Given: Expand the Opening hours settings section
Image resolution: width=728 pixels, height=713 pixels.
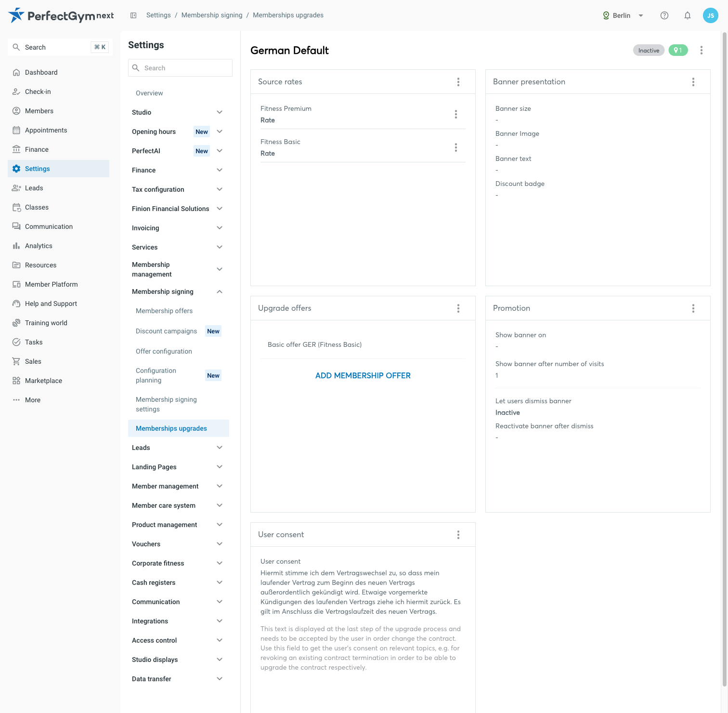Looking at the screenshot, I should 179,132.
